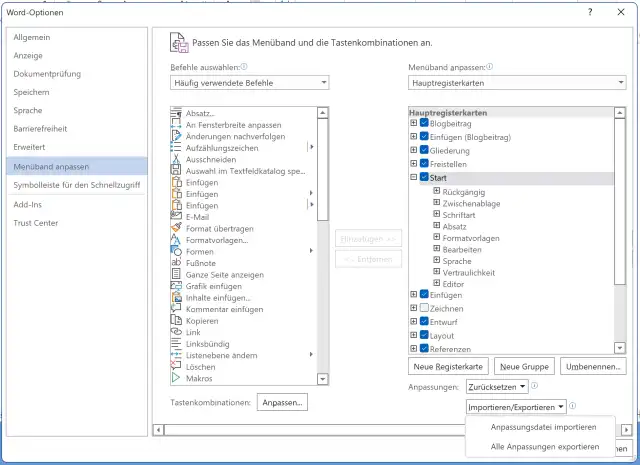Click the Aufzählungszeichen bullet list icon

click(x=176, y=147)
